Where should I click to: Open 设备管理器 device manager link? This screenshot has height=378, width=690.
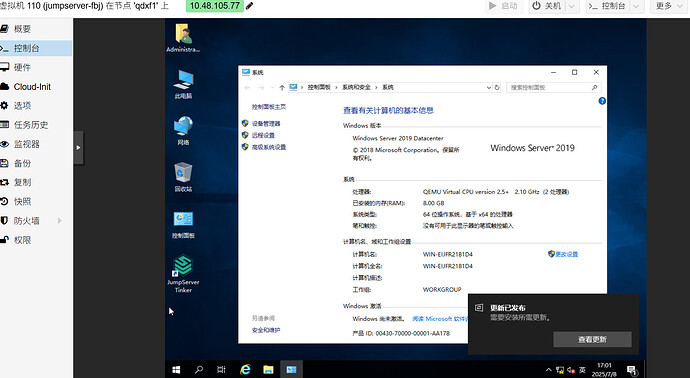pyautogui.click(x=266, y=124)
